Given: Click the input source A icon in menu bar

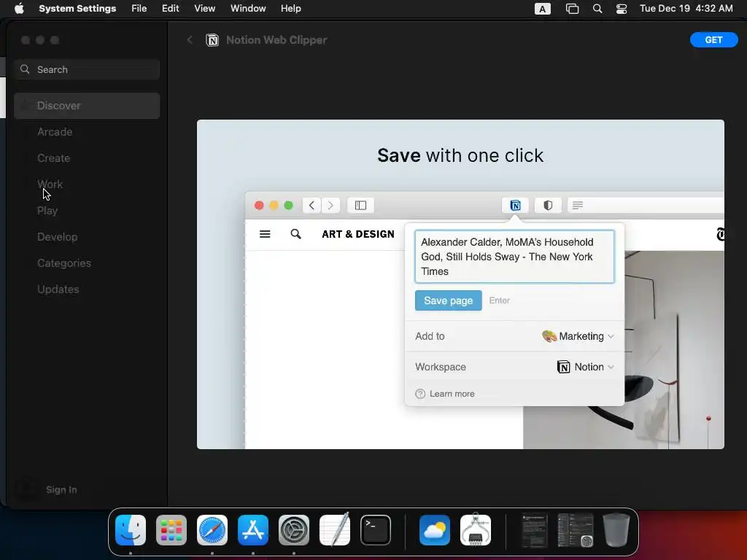Looking at the screenshot, I should pos(543,9).
